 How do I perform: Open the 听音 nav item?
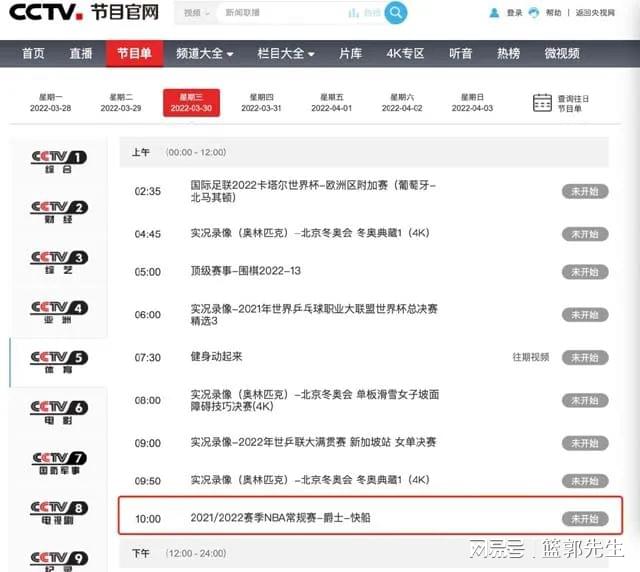click(460, 53)
